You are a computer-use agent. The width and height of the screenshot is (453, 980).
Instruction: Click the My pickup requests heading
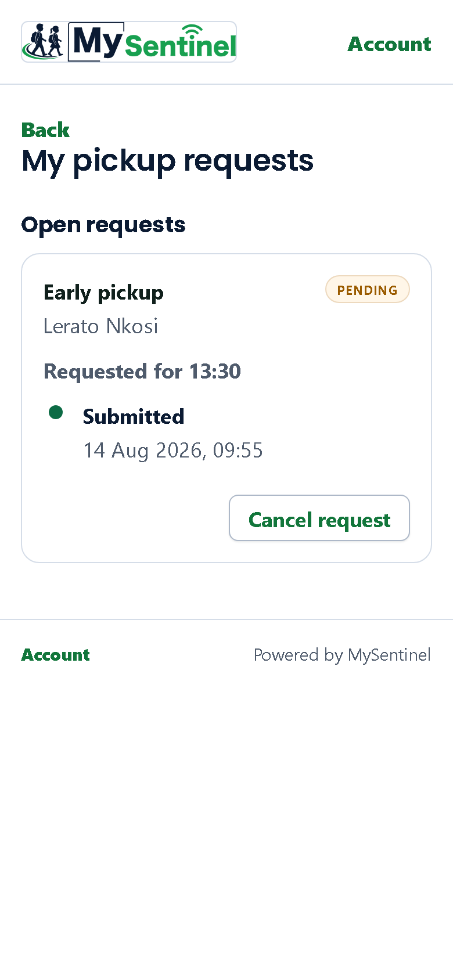(x=168, y=161)
